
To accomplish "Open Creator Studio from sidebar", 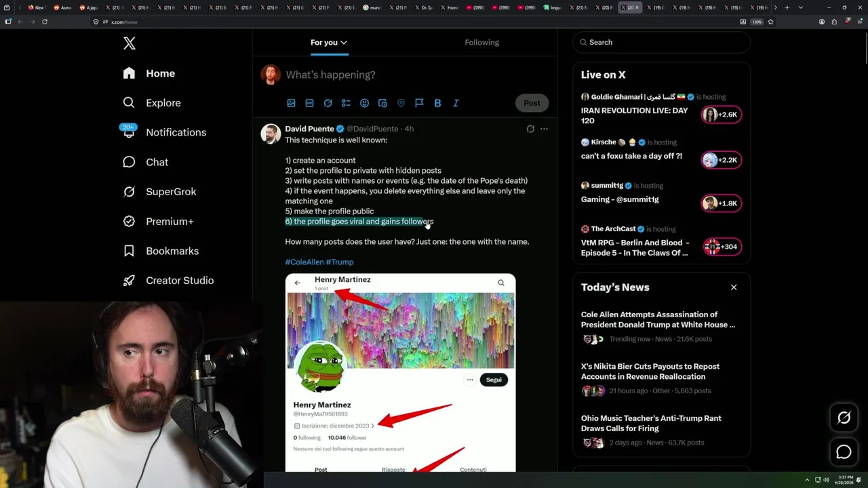I will pos(168,281).
